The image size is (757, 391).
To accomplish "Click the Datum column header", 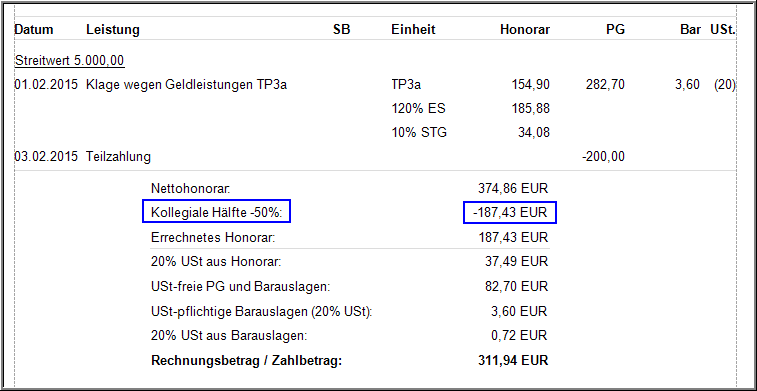I will tap(34, 30).
